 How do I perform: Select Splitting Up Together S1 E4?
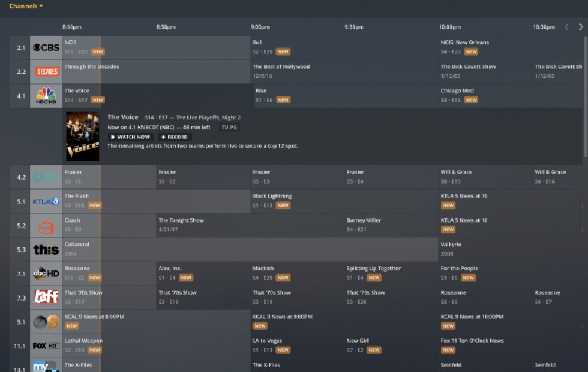tap(391, 274)
